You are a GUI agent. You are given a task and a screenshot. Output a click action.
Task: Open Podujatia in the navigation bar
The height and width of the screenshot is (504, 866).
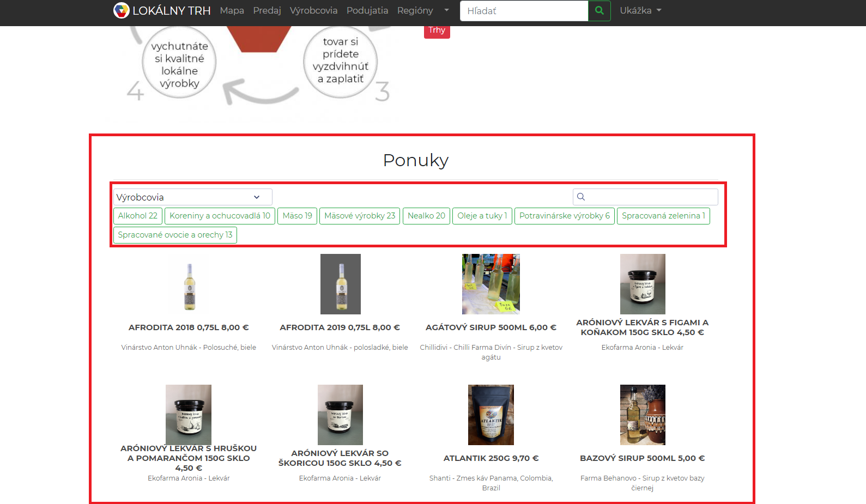[x=367, y=10]
